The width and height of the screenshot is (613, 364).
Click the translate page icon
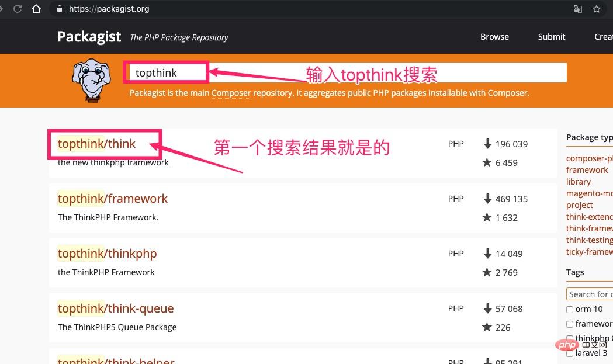pyautogui.click(x=577, y=9)
